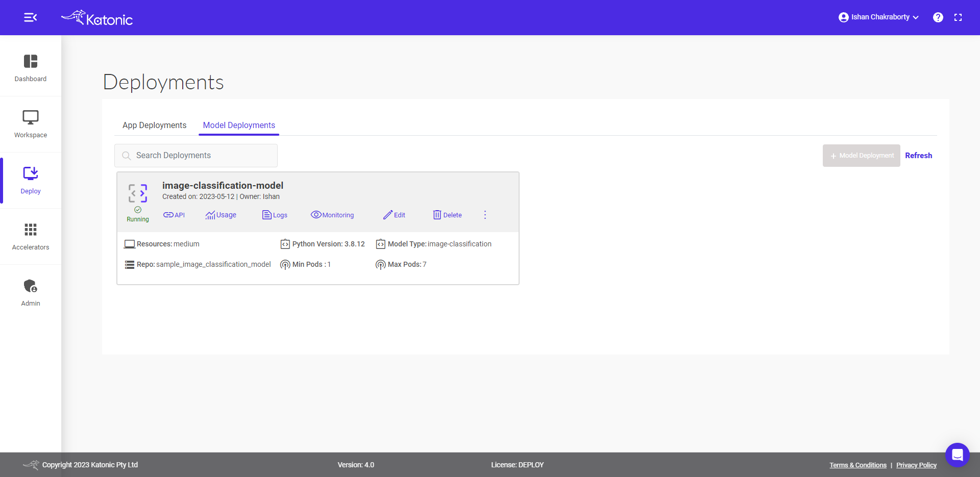This screenshot has height=477, width=980.
Task: Select the Model Deployments tab
Action: point(239,125)
